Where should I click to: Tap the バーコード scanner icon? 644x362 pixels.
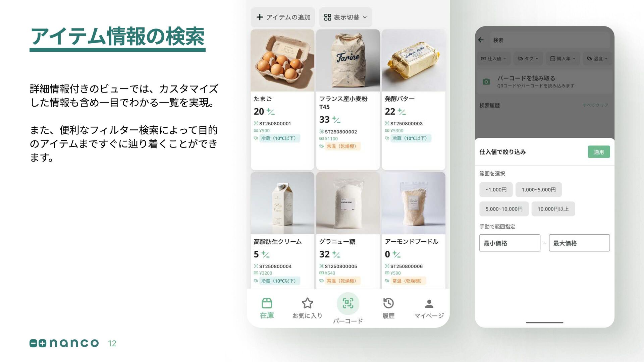[348, 303]
